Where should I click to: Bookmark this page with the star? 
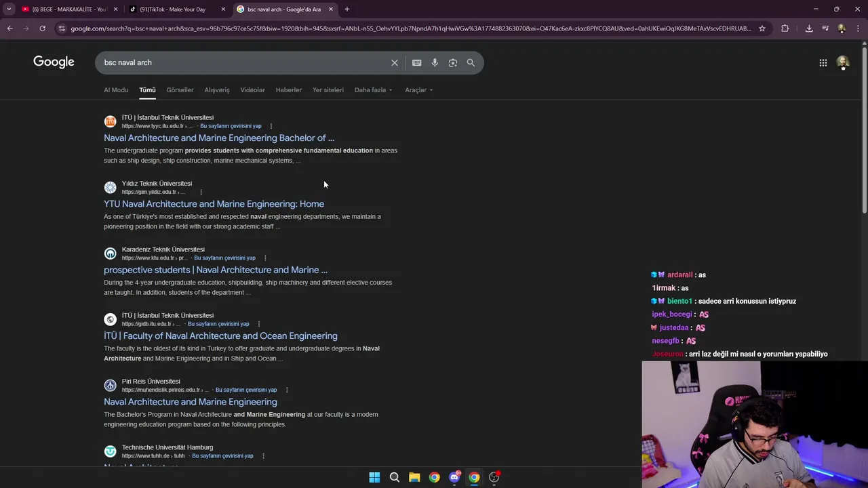tap(762, 28)
